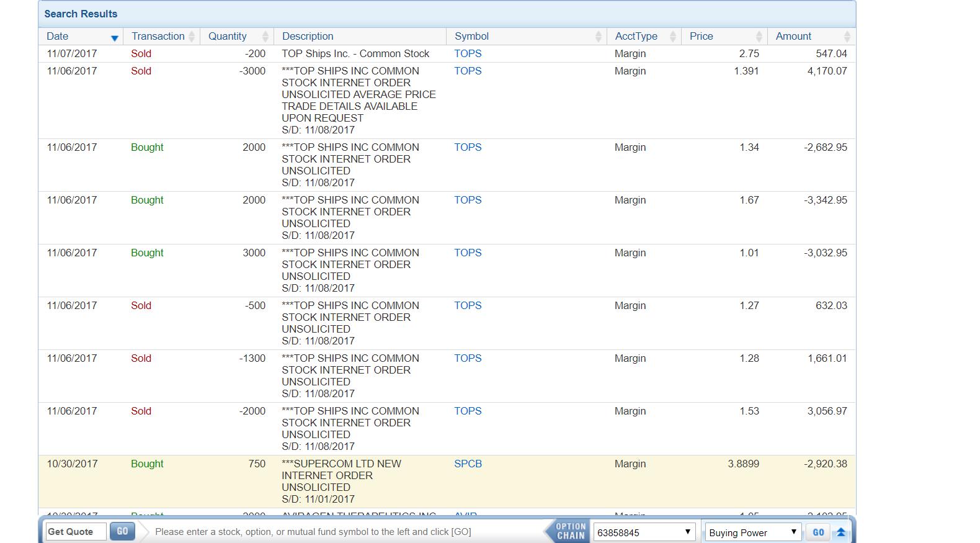Select the quantity -1300

pyautogui.click(x=252, y=359)
